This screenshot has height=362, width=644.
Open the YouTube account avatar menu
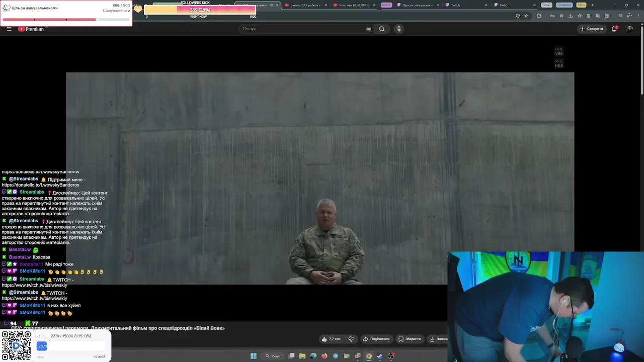[629, 29]
